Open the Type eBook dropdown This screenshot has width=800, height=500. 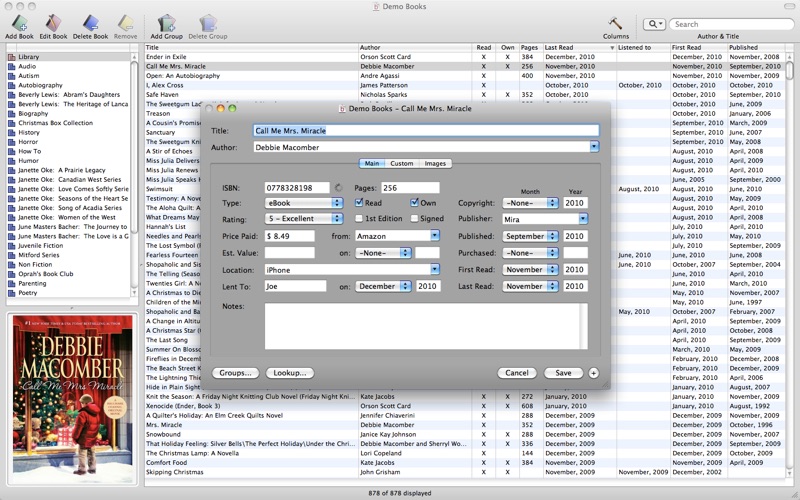304,203
